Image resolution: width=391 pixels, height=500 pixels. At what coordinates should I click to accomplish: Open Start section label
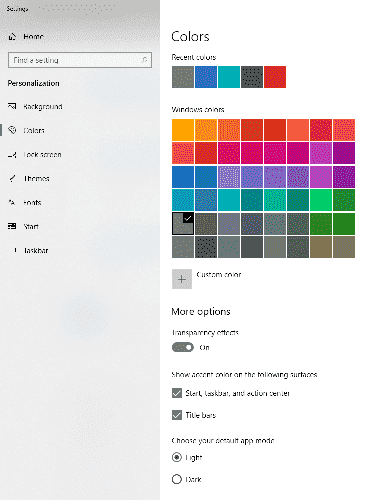click(31, 226)
